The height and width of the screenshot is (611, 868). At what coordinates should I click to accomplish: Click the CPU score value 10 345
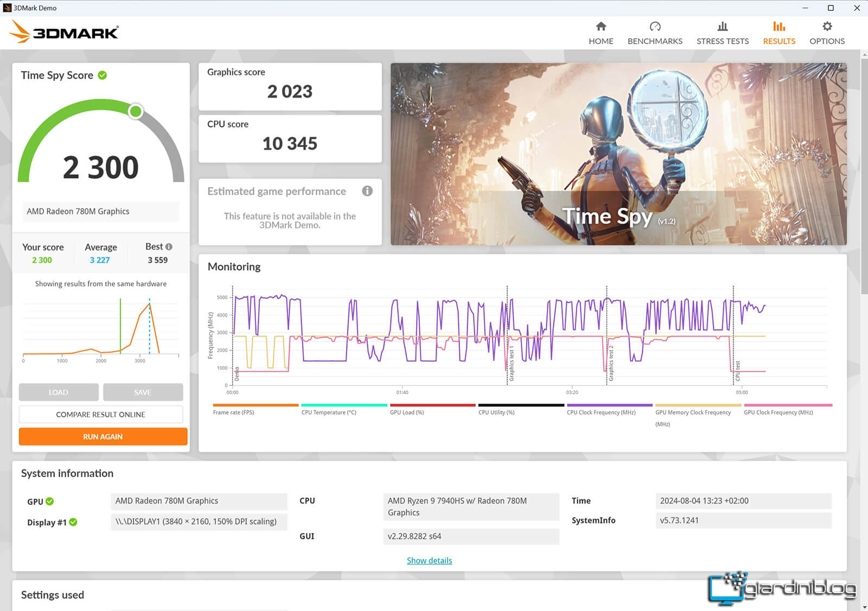click(290, 144)
